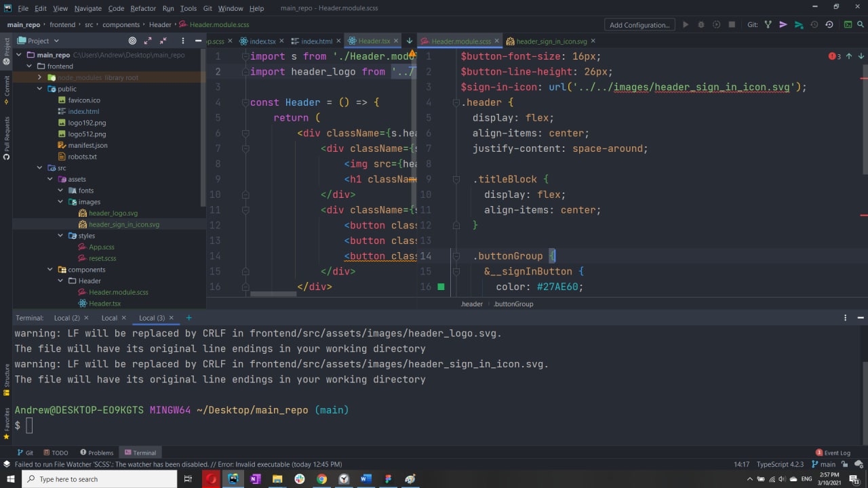Screen dimensions: 868x488
Task: Click the Run with Coverage icon
Action: click(x=716, y=25)
